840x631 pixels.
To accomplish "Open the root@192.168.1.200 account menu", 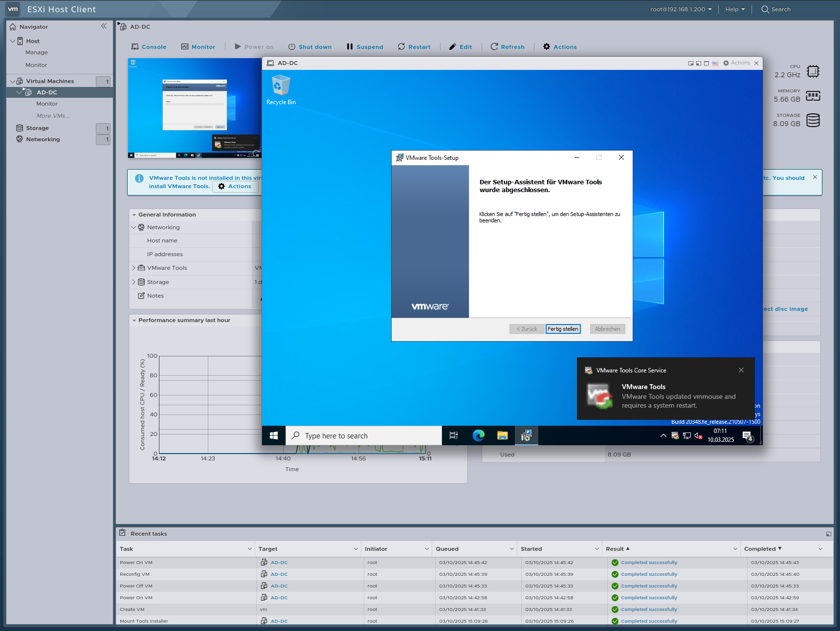I will [x=680, y=9].
